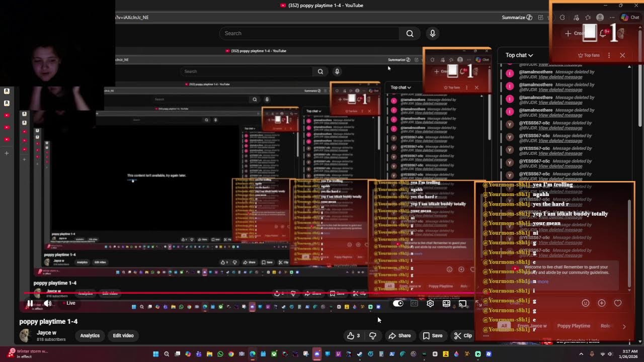Click the "818 subscribers" text
Screen dimensions: 644x362
pos(51,339)
